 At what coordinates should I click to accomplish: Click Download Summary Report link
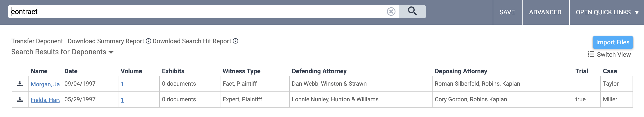106,41
